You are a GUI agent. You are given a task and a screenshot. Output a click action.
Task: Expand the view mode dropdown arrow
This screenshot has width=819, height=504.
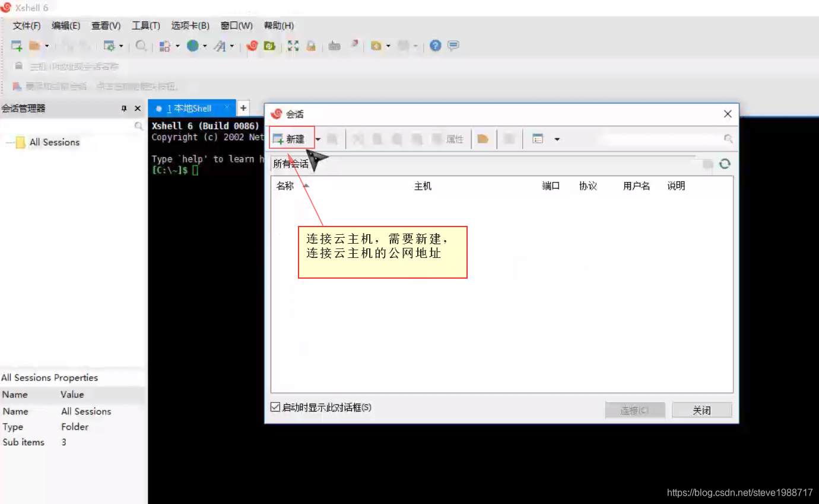(557, 139)
